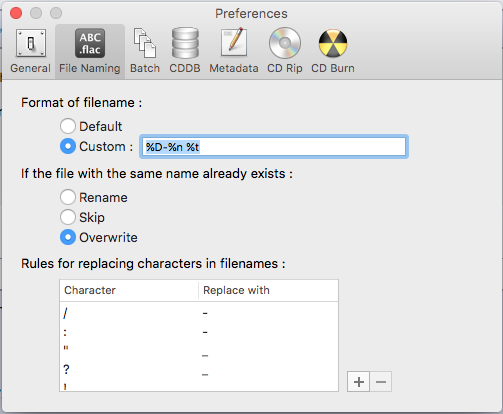Open the CDDB database settings
Screen dimensions: 503x414
[x=185, y=51]
